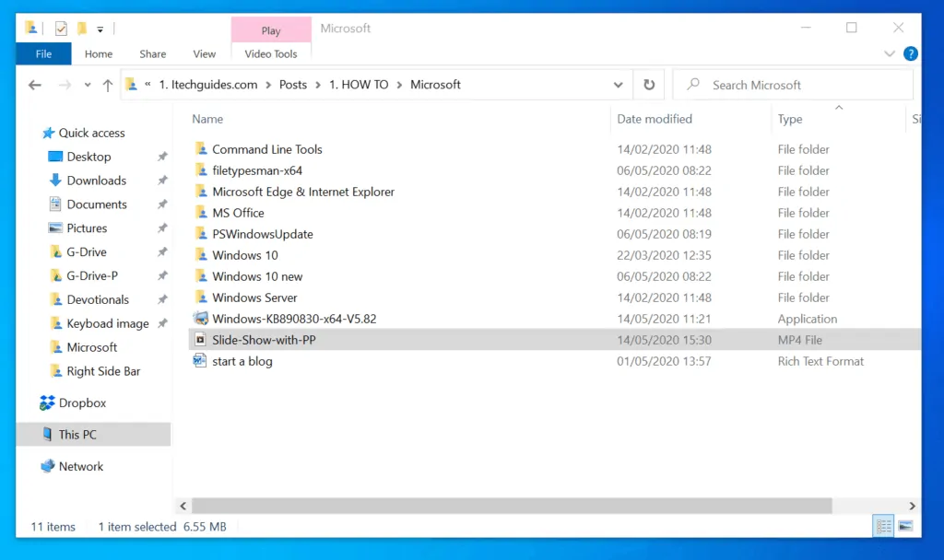Open Help via the question mark icon
The height and width of the screenshot is (560, 944).
point(911,53)
